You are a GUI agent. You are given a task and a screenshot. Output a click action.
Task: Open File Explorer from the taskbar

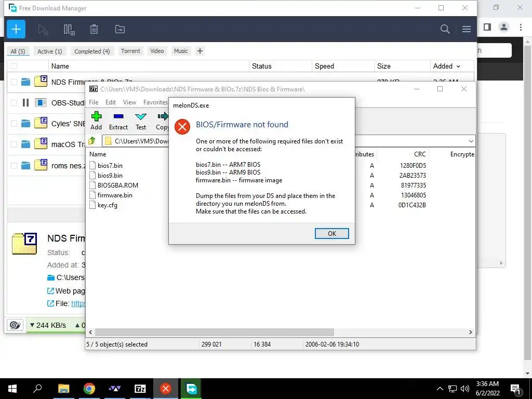coord(63,389)
